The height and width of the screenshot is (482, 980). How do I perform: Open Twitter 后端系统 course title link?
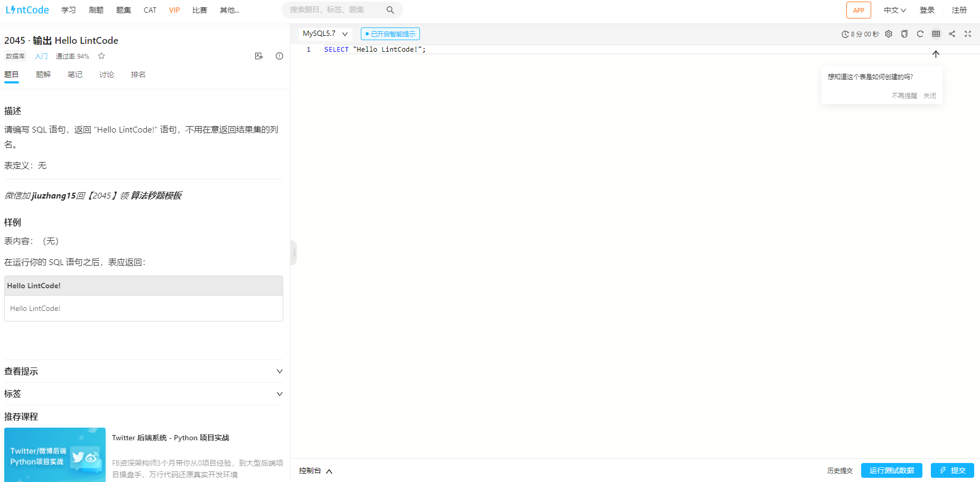pyautogui.click(x=171, y=438)
